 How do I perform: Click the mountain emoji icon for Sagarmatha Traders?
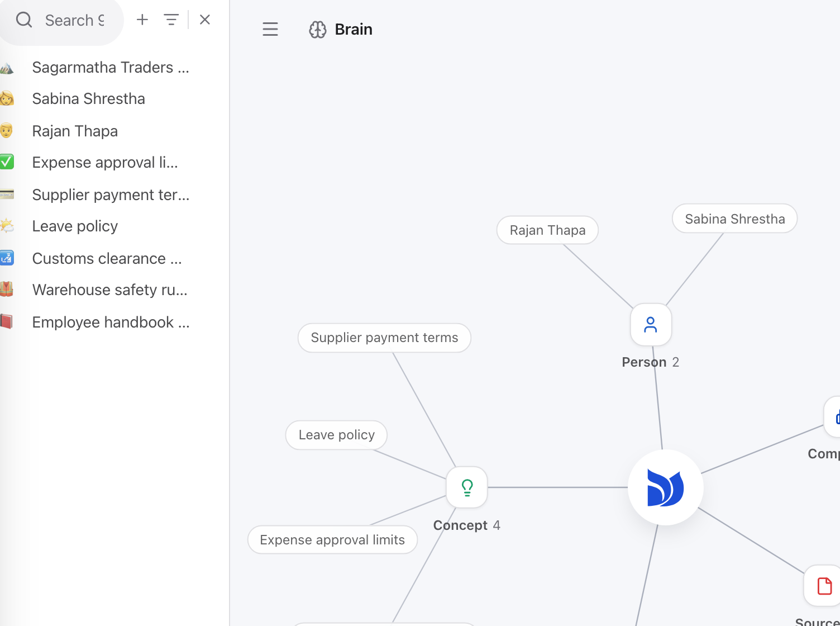click(7, 68)
